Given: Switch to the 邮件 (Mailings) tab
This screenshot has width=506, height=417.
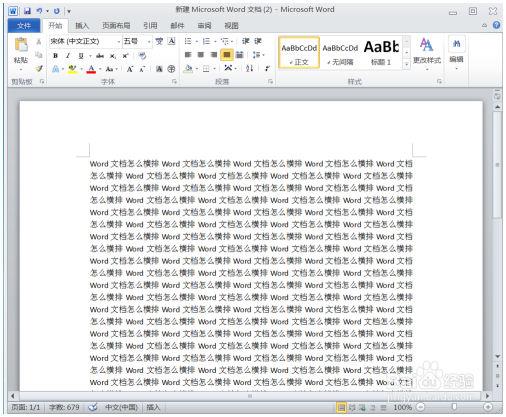Looking at the screenshot, I should point(177,26).
